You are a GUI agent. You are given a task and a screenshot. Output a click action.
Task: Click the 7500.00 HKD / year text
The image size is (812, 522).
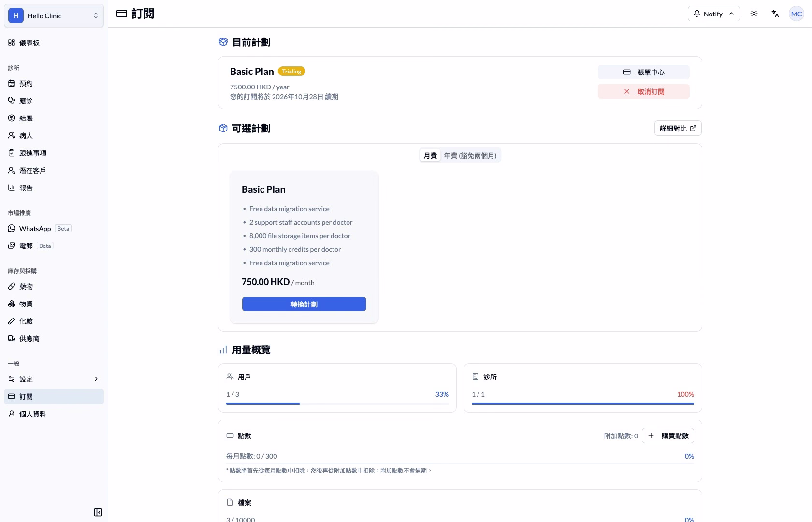260,87
